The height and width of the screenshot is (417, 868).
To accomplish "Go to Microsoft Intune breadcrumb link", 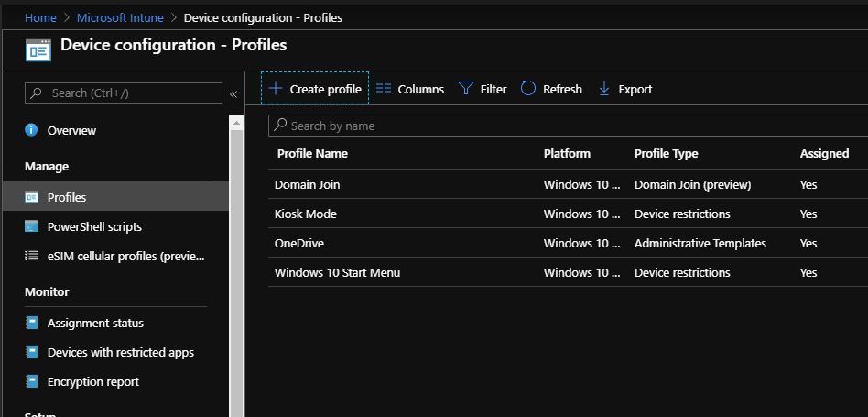I will 120,17.
